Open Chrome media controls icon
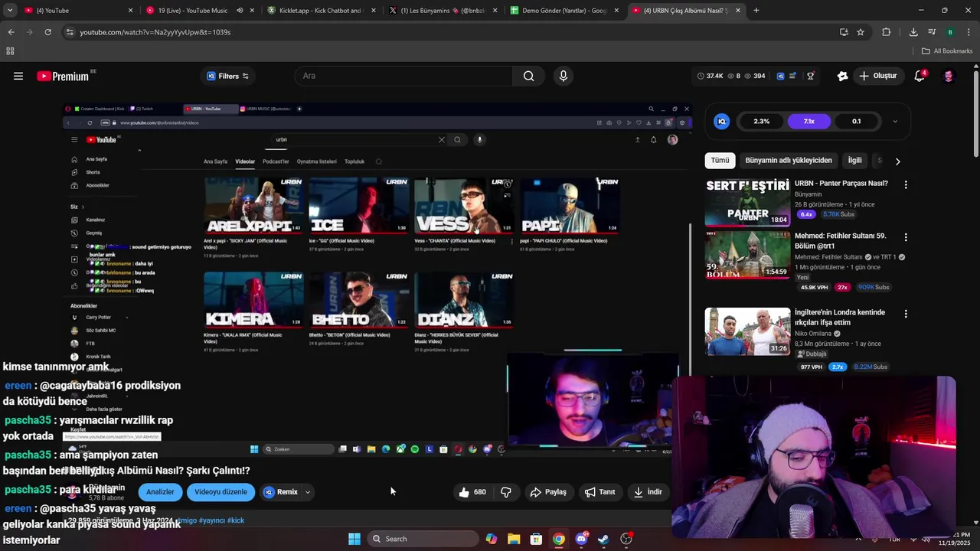980x551 pixels. coord(932,32)
